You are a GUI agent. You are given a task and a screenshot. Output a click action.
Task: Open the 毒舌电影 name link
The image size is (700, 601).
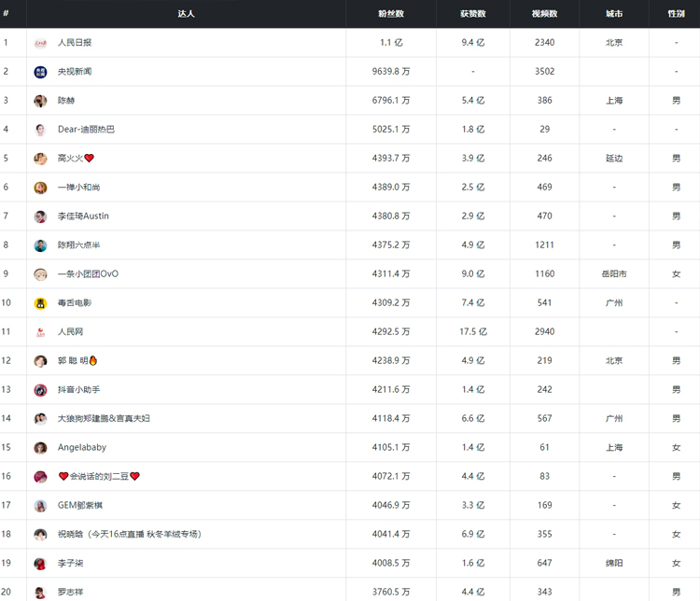pos(75,302)
